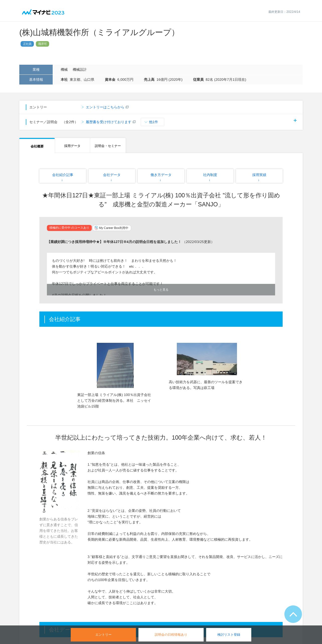
Task: Jump to 会社紹介記事 section
Action: (63, 176)
